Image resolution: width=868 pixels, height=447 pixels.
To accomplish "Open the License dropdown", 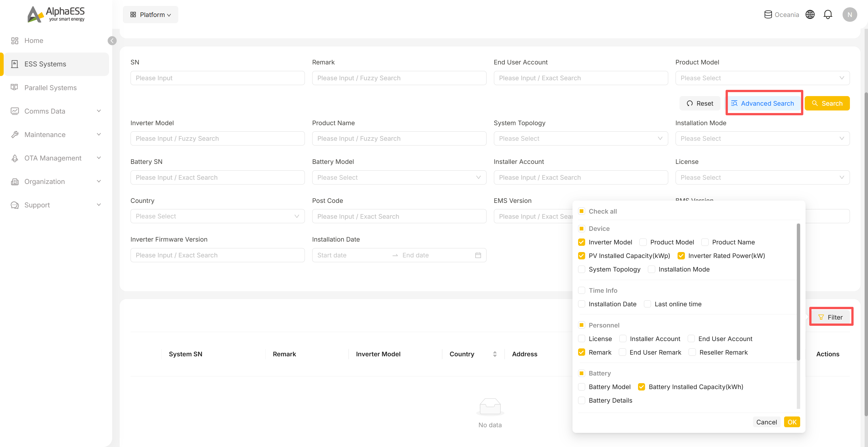I will [x=762, y=177].
